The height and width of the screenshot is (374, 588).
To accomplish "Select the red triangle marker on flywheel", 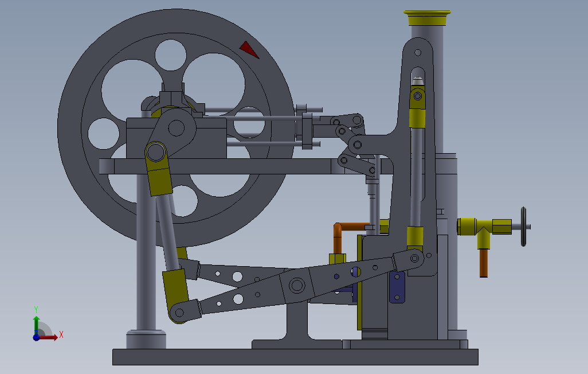I will (x=248, y=49).
